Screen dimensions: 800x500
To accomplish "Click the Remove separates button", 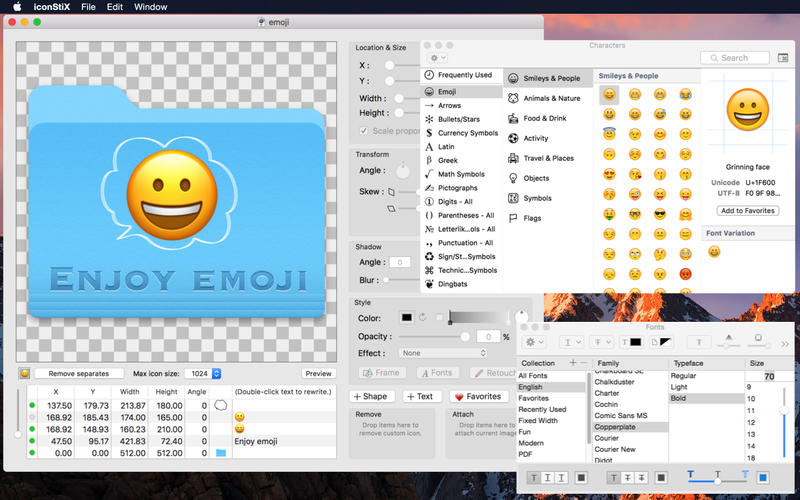I will coord(78,373).
